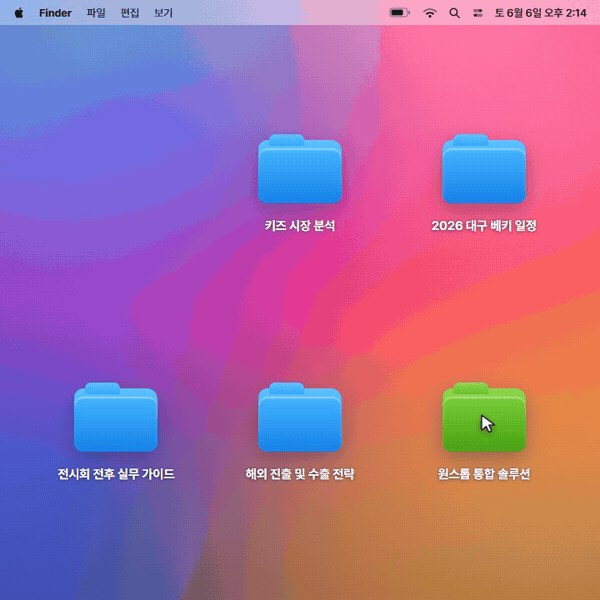Click the 원스톱 통합 솔루션 name label
600x600 pixels.
[484, 474]
